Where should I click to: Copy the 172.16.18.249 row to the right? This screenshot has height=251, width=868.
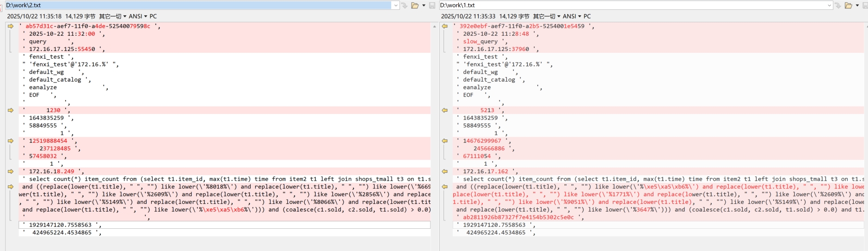[11, 171]
